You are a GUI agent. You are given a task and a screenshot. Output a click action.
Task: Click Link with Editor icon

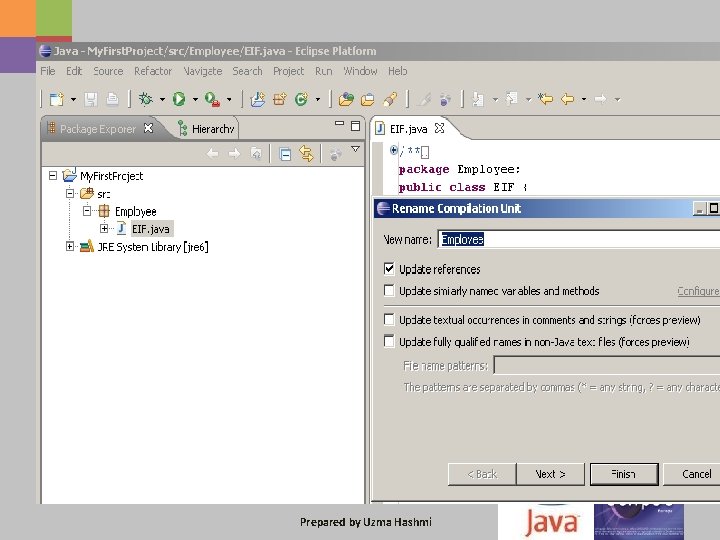point(306,154)
